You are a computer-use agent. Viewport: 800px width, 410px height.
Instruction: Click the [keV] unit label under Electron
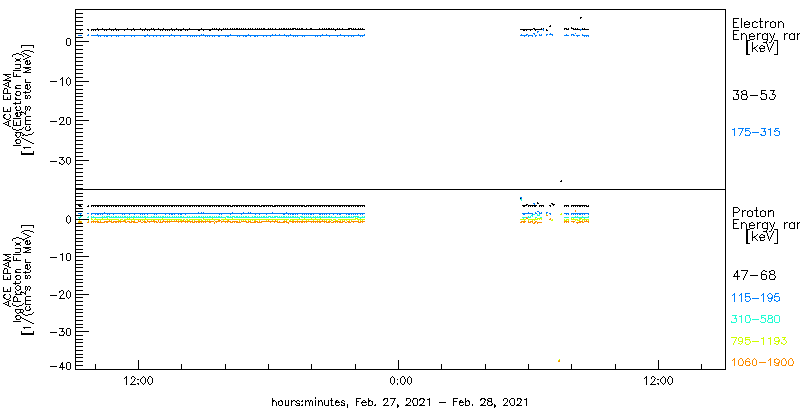(x=762, y=49)
